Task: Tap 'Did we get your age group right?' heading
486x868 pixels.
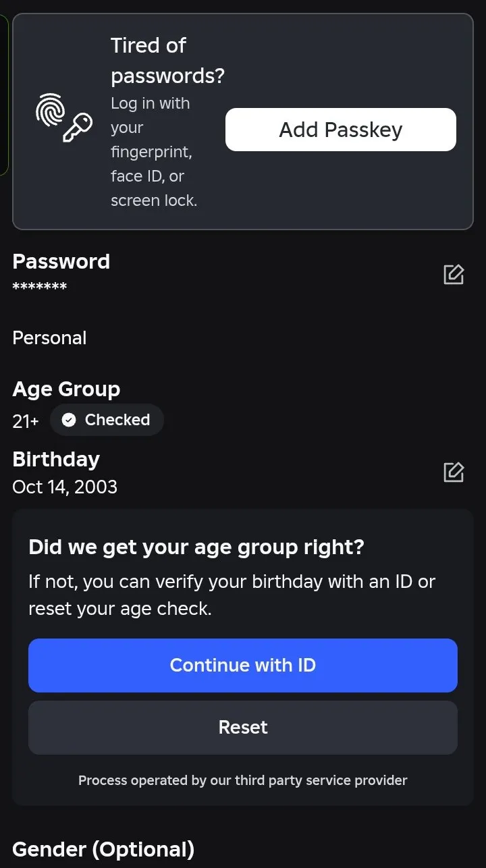Action: pyautogui.click(x=196, y=547)
